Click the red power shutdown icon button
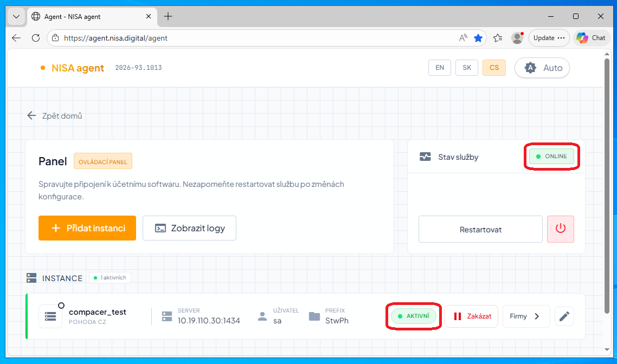Viewport: 617px width, 364px height. pos(561,229)
